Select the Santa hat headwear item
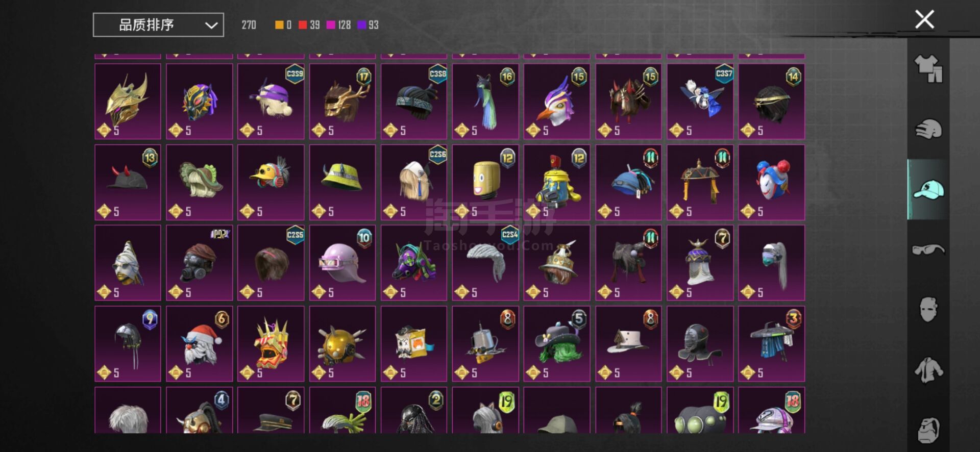Image resolution: width=980 pixels, height=452 pixels. click(200, 344)
